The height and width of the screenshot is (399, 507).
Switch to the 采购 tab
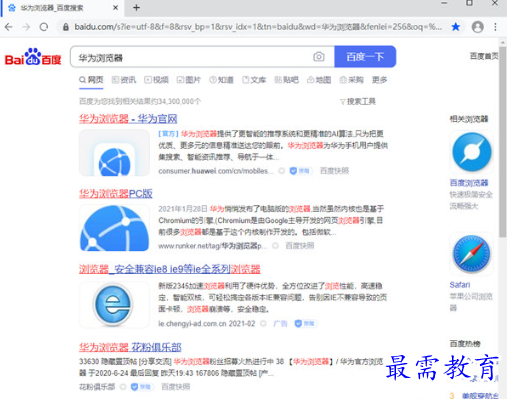point(351,80)
